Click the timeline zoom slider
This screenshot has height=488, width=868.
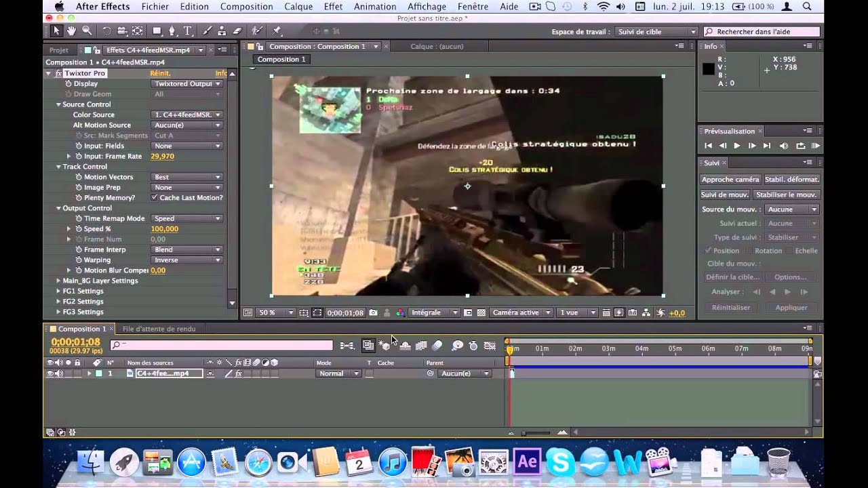(x=536, y=432)
